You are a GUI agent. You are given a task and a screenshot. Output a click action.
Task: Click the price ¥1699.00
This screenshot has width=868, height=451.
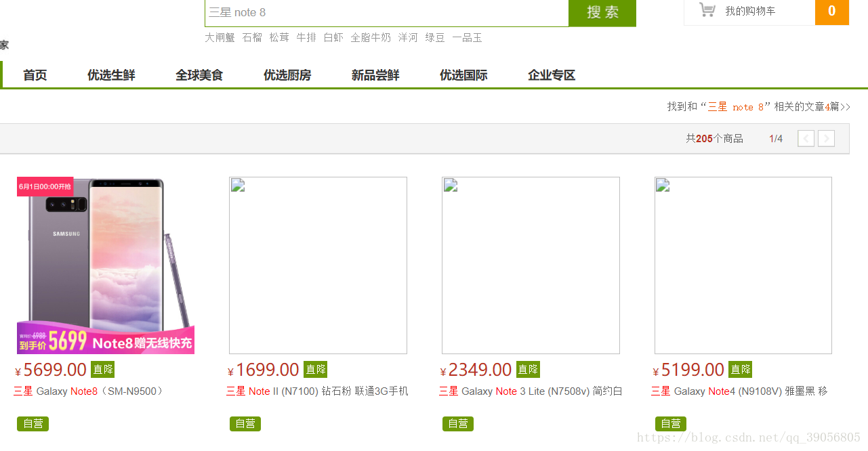pyautogui.click(x=264, y=370)
